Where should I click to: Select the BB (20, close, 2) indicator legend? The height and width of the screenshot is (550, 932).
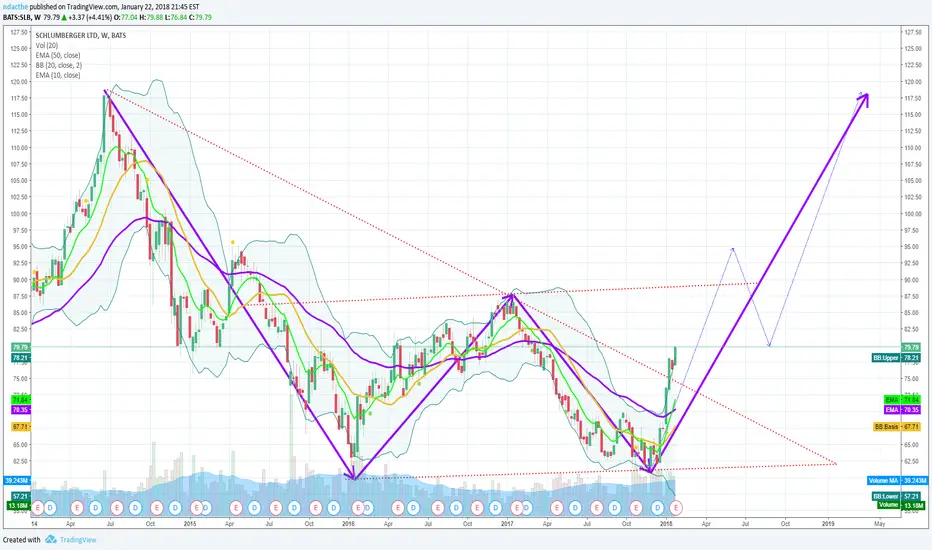point(58,65)
